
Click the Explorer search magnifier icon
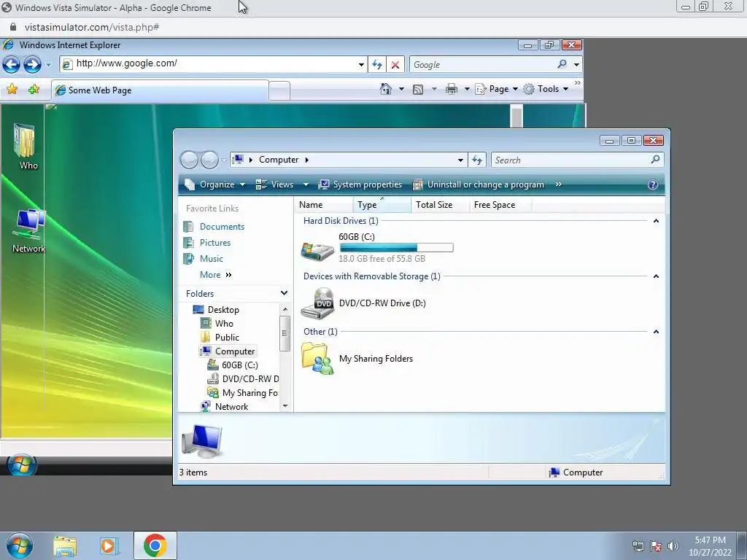click(x=656, y=160)
